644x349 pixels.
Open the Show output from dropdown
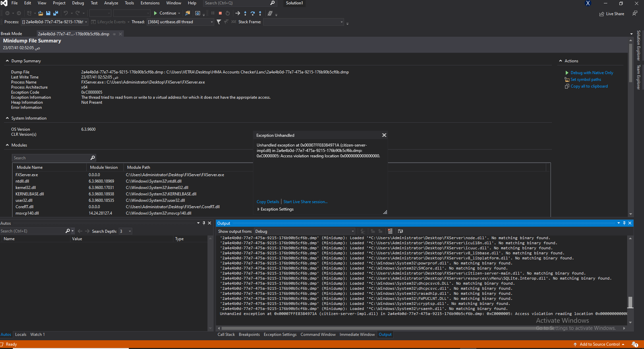coord(305,231)
